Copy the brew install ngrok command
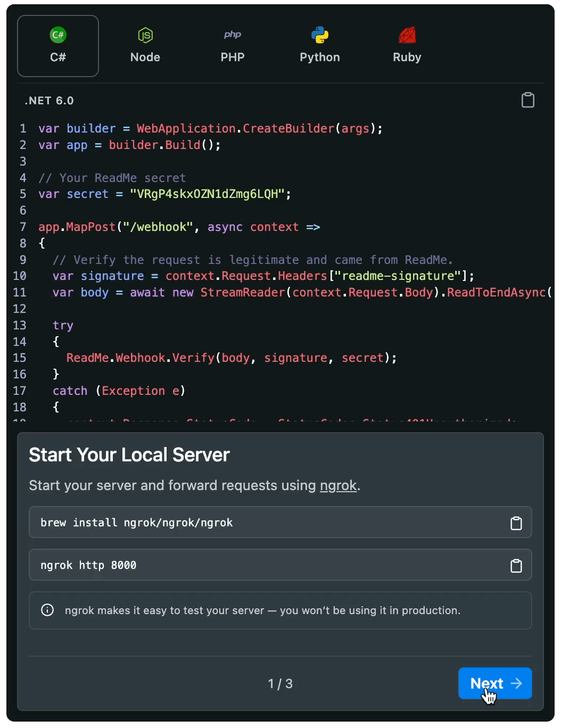 (516, 523)
